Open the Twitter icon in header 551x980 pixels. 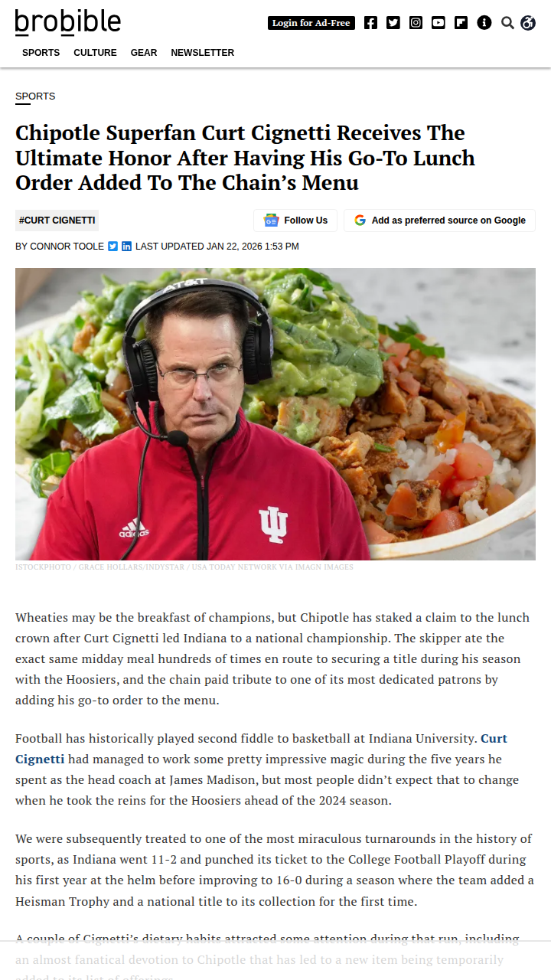pyautogui.click(x=393, y=23)
